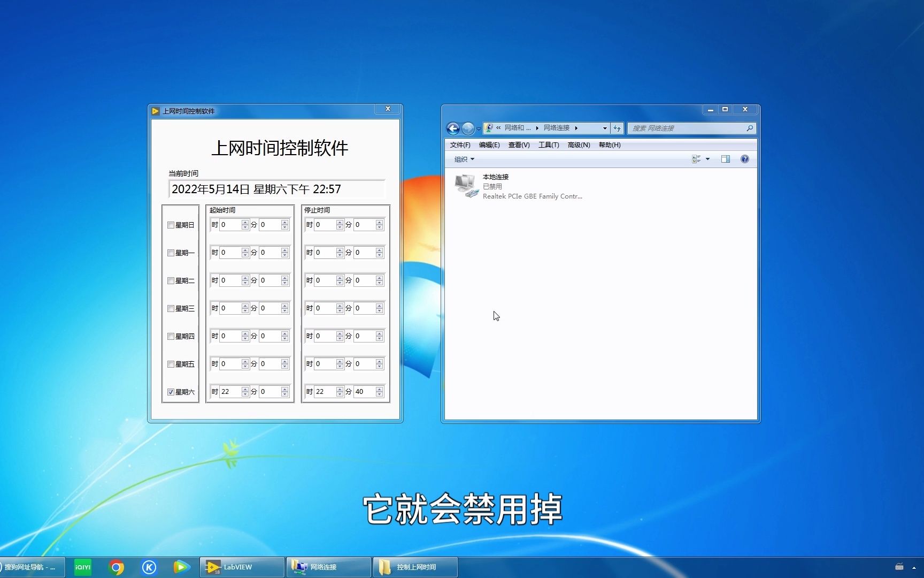Image resolution: width=924 pixels, height=578 pixels.
Task: Refresh the 网络连接 view
Action: coord(617,128)
